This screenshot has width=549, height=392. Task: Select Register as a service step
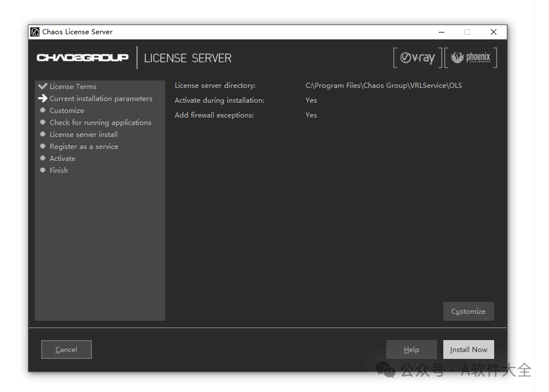tap(84, 147)
